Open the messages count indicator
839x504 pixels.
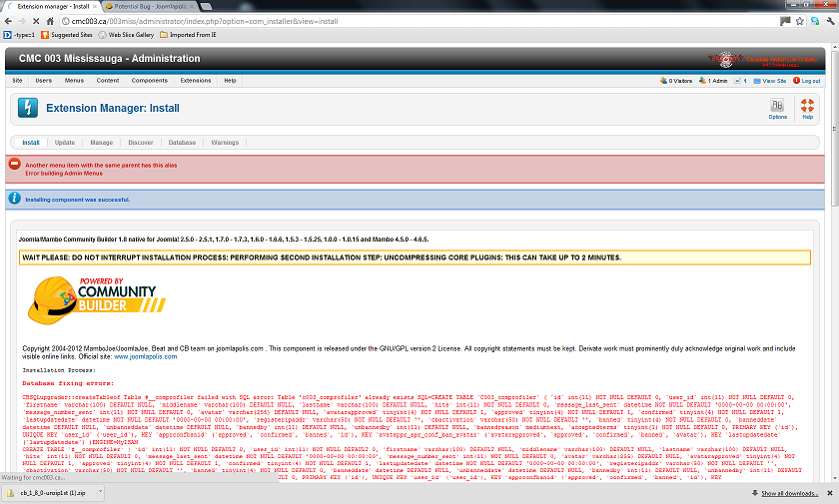coord(740,81)
